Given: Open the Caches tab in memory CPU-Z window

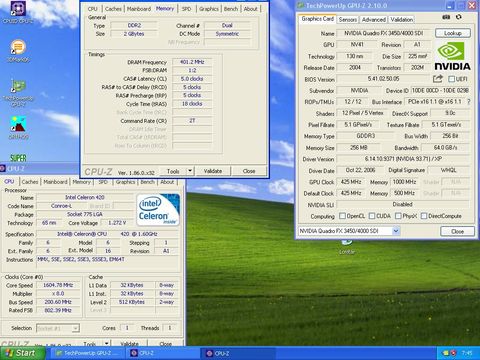Looking at the screenshot, I should tap(113, 9).
